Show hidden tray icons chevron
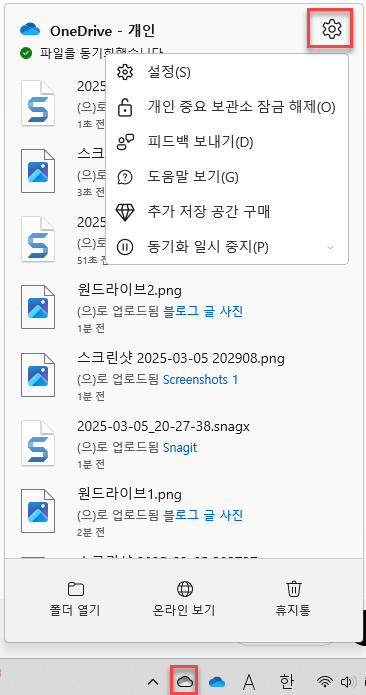 point(153,682)
